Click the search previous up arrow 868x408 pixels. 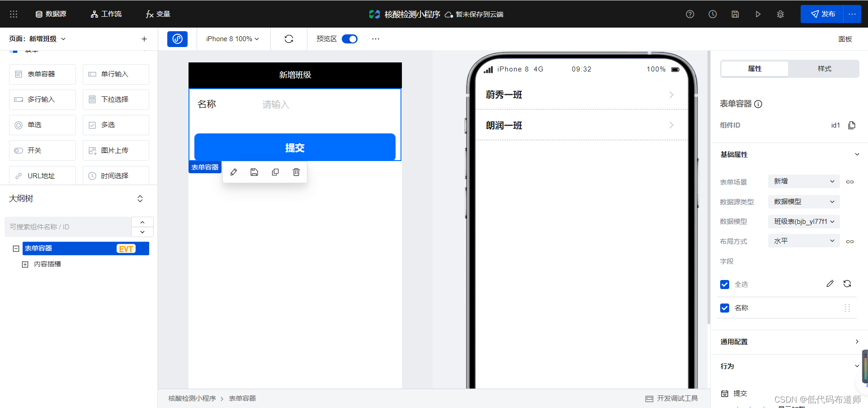(x=142, y=222)
